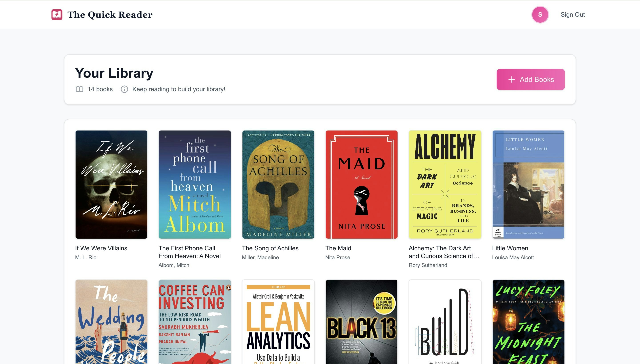Open the Little Women cover
The height and width of the screenshot is (364, 640).
tap(528, 184)
